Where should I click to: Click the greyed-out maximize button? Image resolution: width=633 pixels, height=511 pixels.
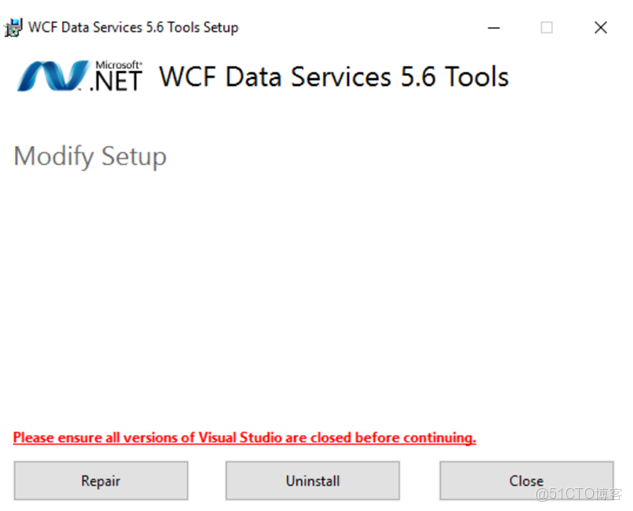(547, 27)
